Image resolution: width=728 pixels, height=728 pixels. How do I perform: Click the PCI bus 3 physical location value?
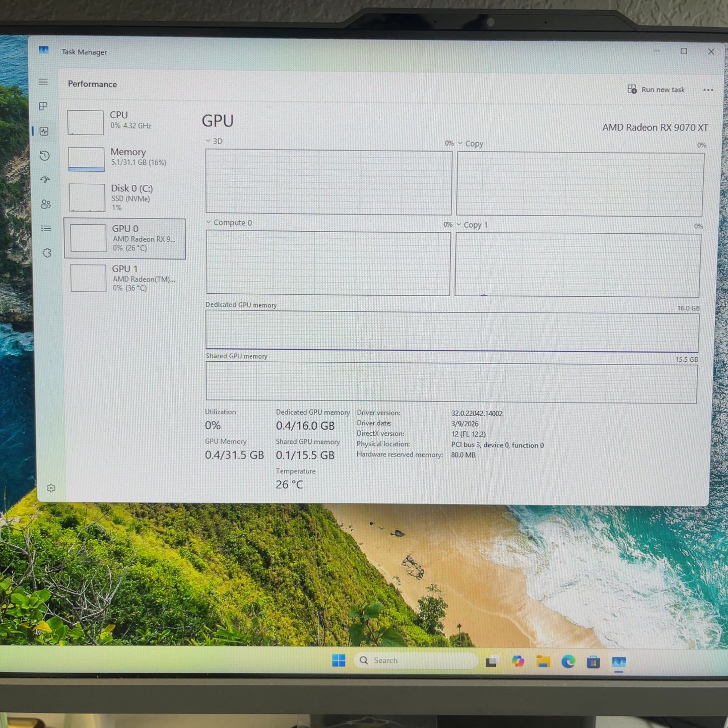(x=497, y=445)
